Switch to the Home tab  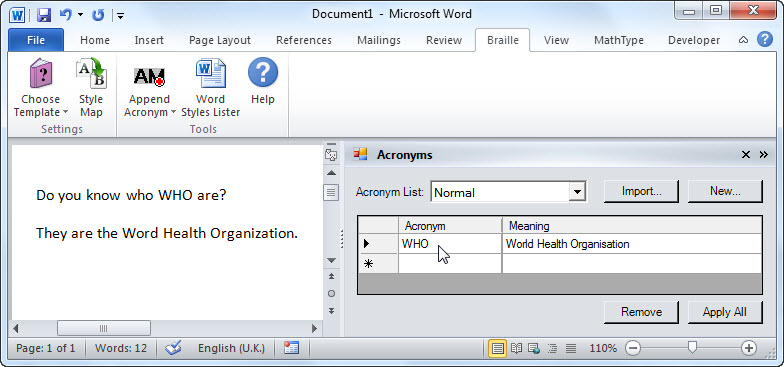[95, 40]
